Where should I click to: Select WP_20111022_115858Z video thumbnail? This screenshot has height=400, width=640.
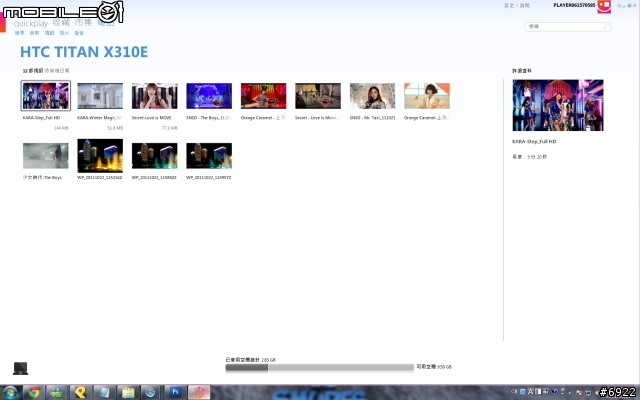[154, 156]
